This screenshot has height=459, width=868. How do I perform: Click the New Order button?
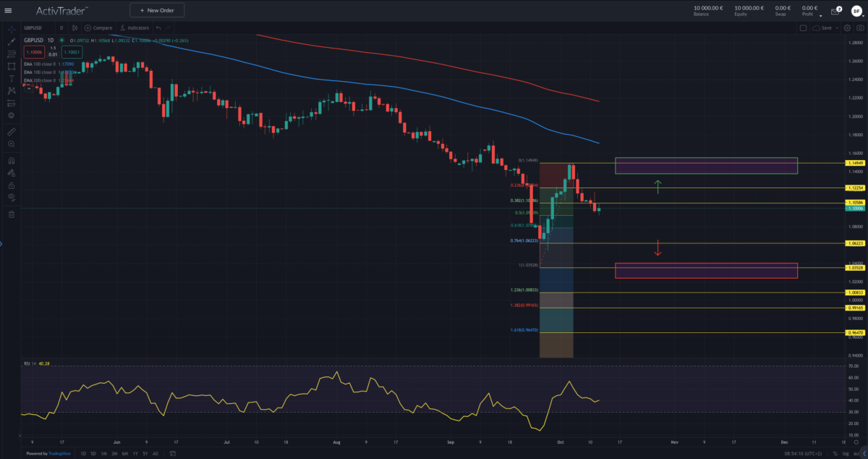pyautogui.click(x=157, y=10)
